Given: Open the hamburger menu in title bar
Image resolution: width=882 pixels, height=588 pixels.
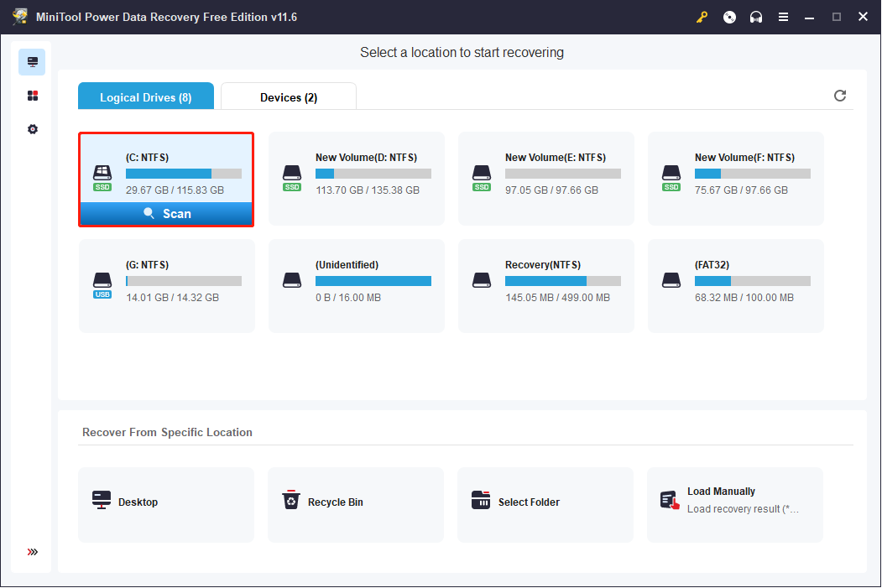Looking at the screenshot, I should (783, 17).
